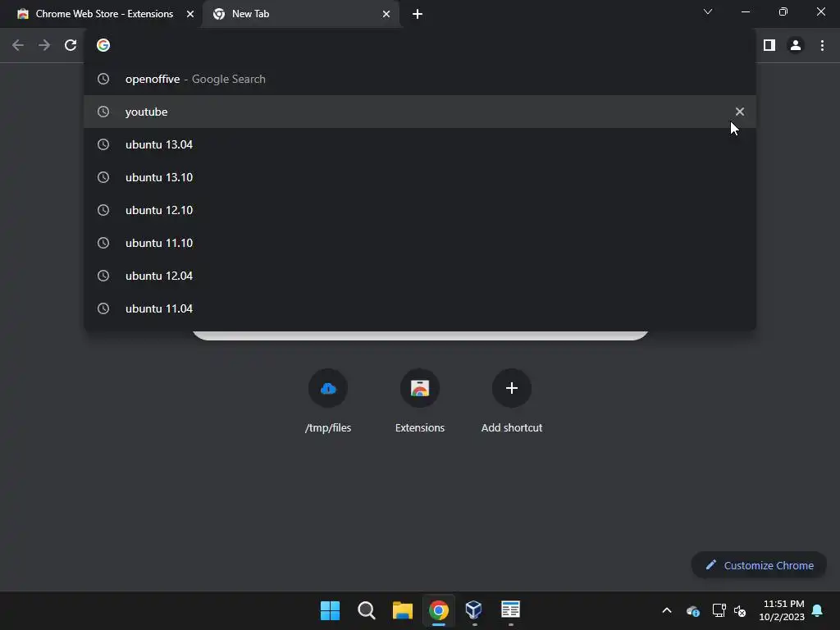840x630 pixels.
Task: Click clock icon beside openoffive
Action: point(103,79)
